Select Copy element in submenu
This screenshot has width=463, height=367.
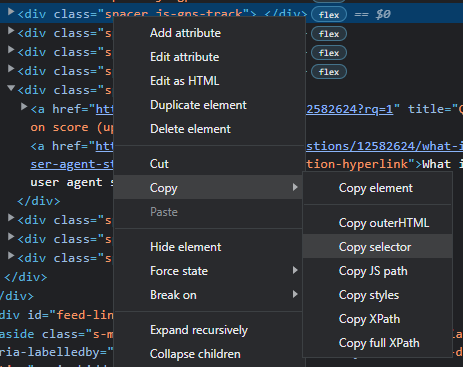pyautogui.click(x=378, y=188)
